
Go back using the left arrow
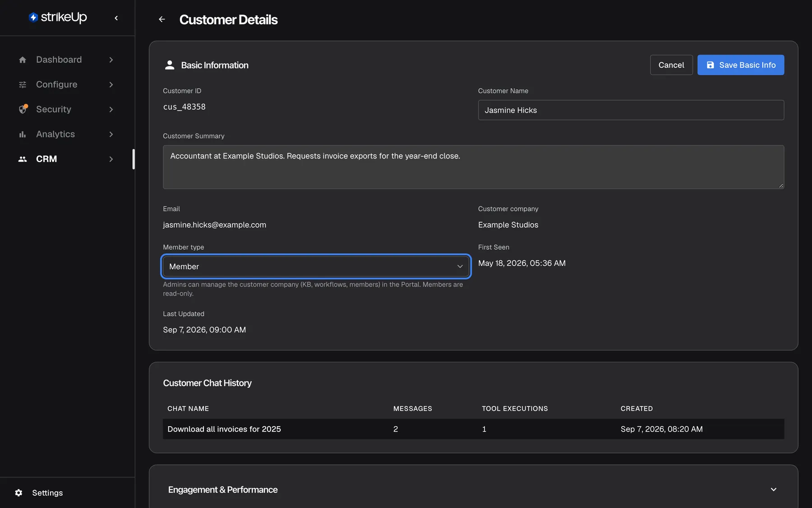[x=162, y=19]
